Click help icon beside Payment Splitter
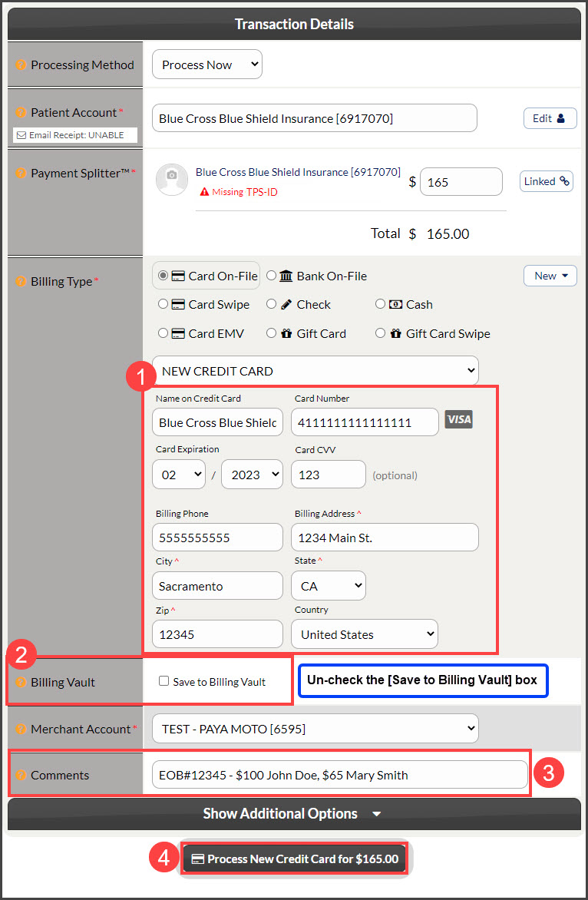588x900 pixels. (x=21, y=173)
